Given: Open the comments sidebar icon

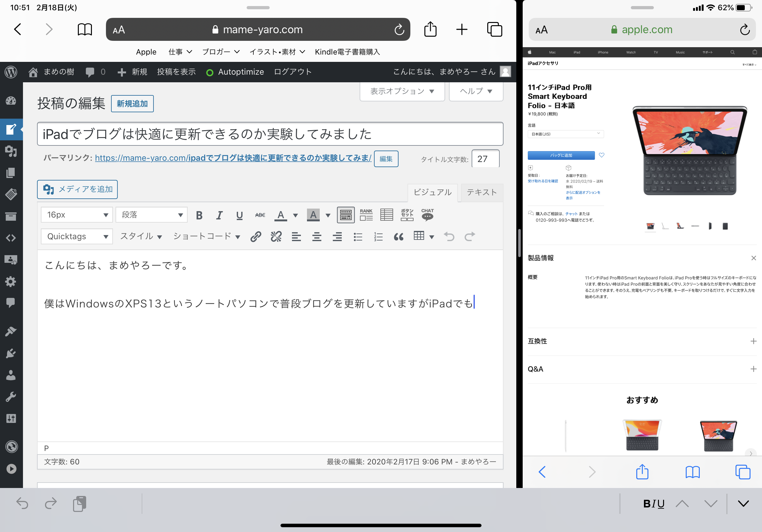Looking at the screenshot, I should [x=11, y=302].
